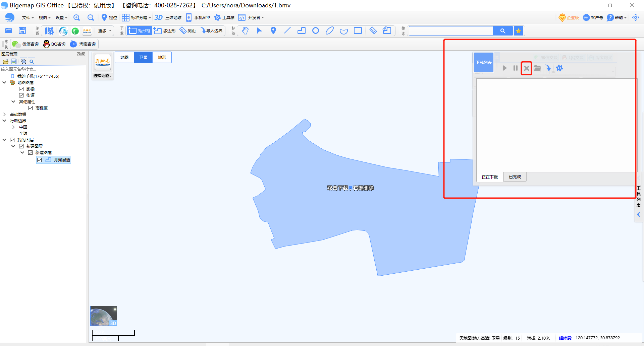Toggle the 高程值 checkbox

pos(31,108)
